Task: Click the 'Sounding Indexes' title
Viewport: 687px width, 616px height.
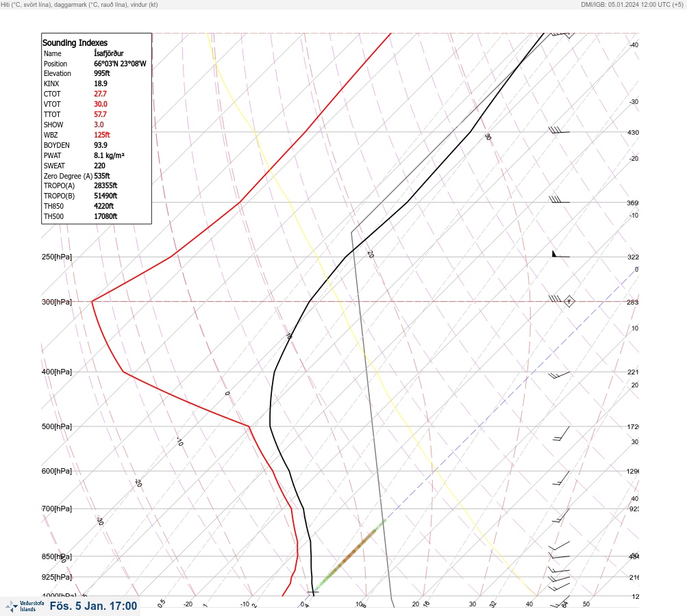Action: click(x=75, y=42)
